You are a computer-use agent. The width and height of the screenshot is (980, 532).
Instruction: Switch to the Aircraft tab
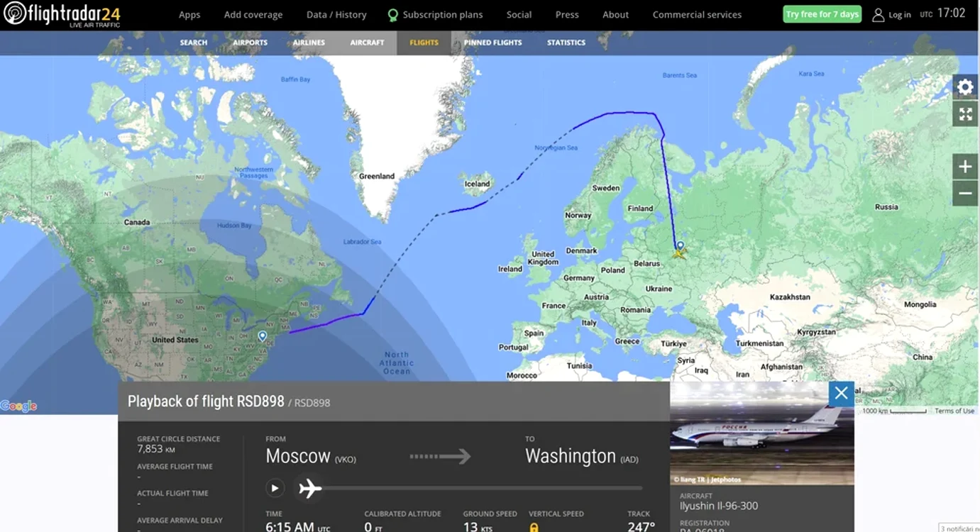[x=367, y=43]
